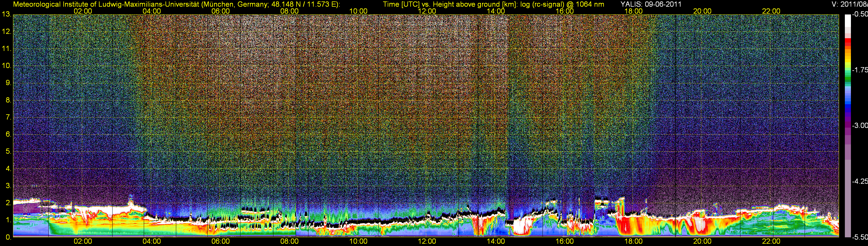Click the '18:00' label on the bottom time axis
Screen dimensions: 868x246
[633, 241]
